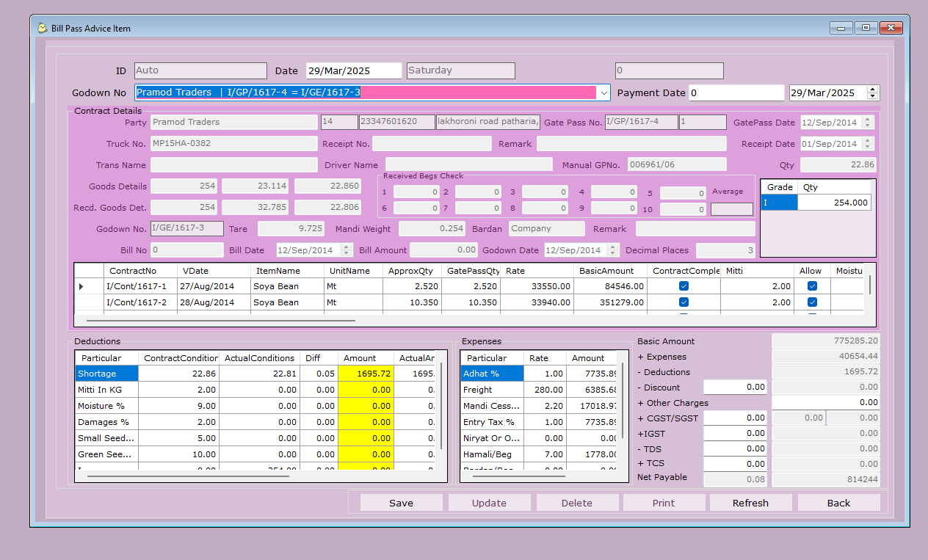Click the contracts grid horizontal scrollbar
Viewport: 928px width, 560px height.
pyautogui.click(x=221, y=321)
